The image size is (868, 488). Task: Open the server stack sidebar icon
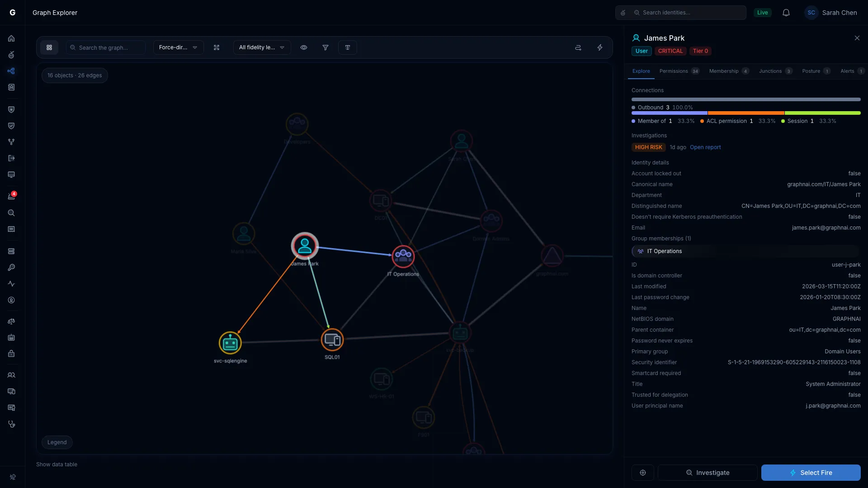(x=11, y=251)
